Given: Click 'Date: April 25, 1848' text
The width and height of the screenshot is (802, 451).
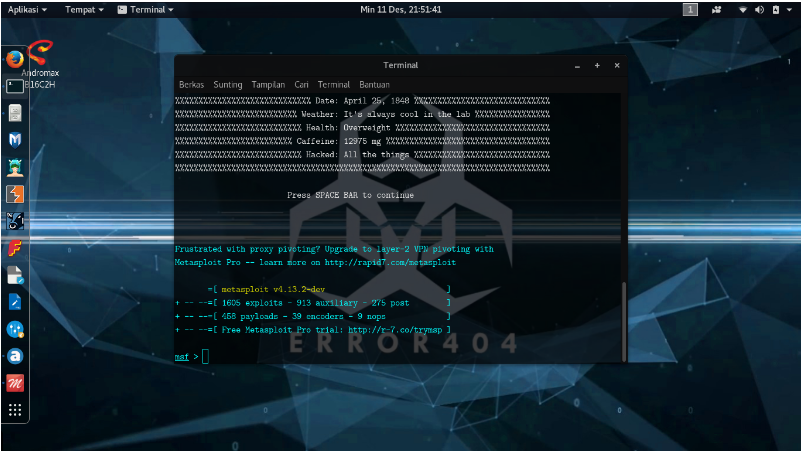Looking at the screenshot, I should click(362, 101).
